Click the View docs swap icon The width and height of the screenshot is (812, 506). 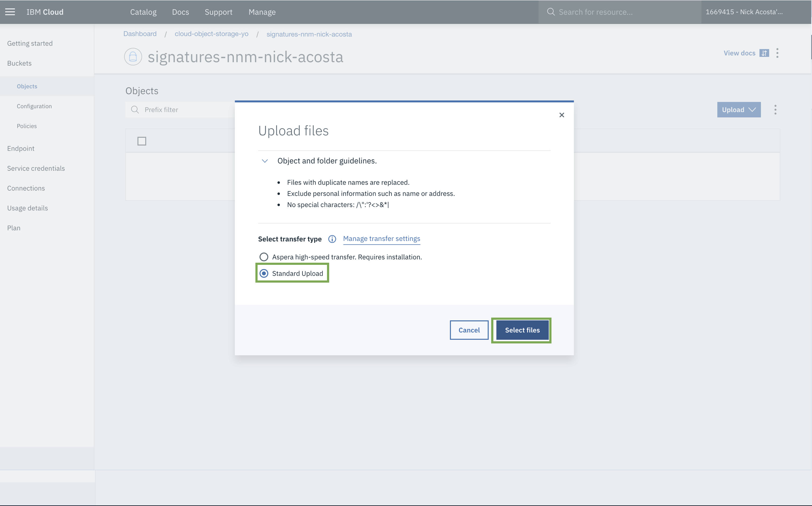tap(764, 53)
